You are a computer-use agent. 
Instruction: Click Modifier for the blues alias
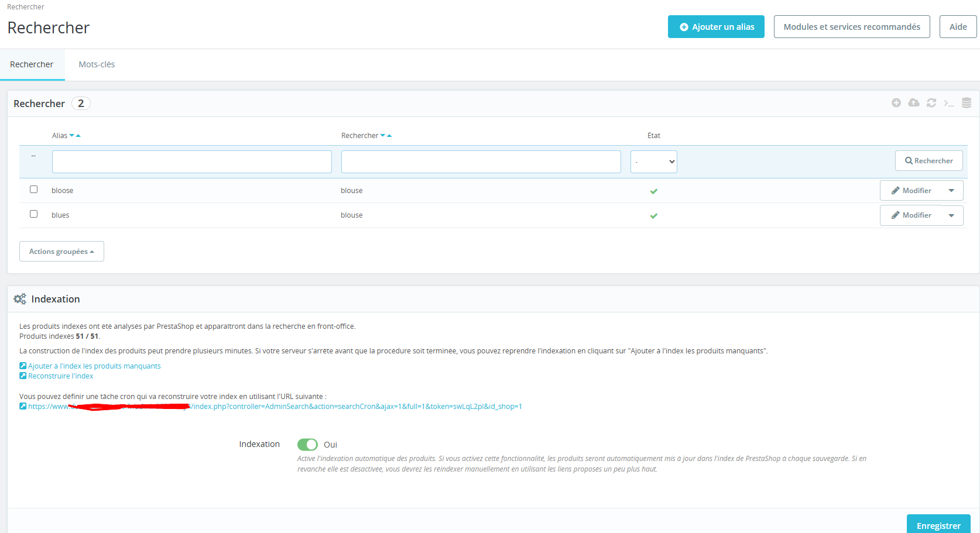911,215
